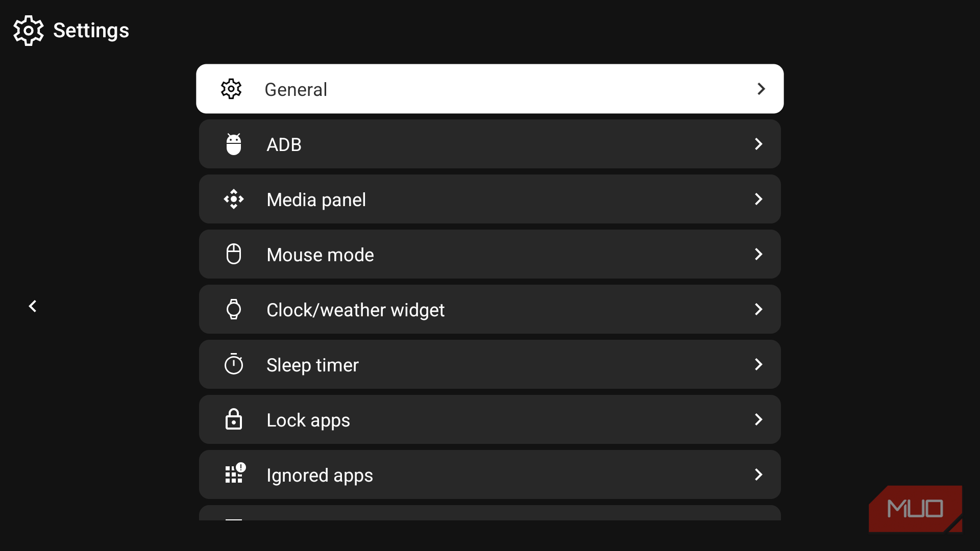Click the gear icon on General row
The width and height of the screenshot is (980, 551).
click(231, 89)
